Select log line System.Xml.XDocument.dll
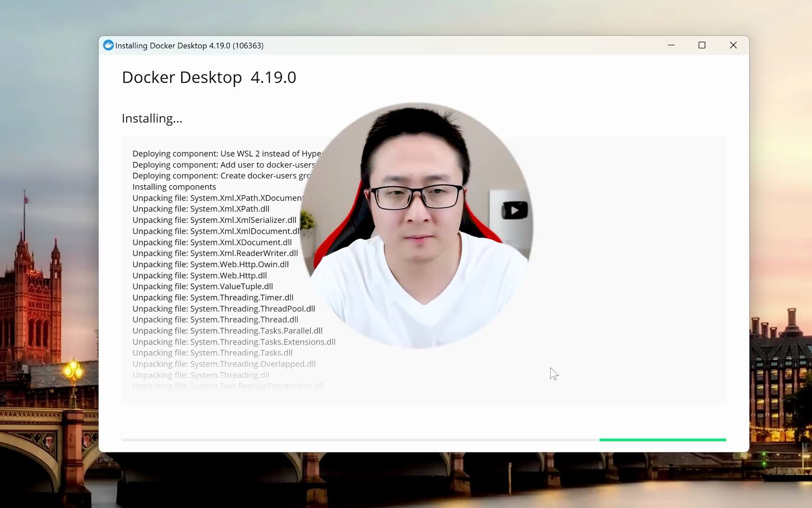This screenshot has height=508, width=812. 212,242
